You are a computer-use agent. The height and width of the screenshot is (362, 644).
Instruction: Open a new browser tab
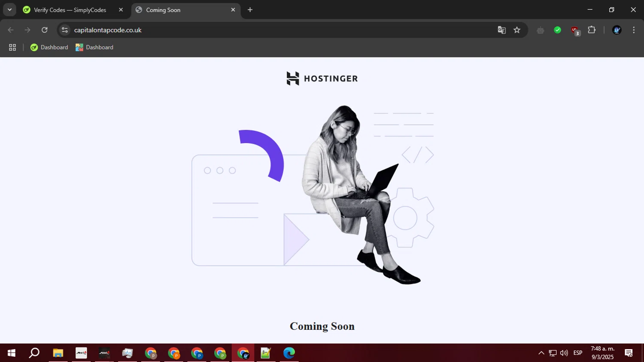click(250, 10)
